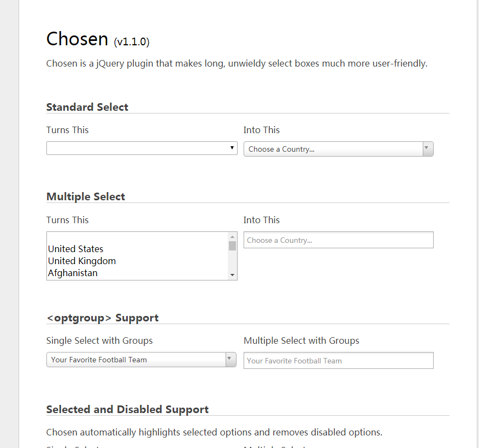Click the Multiple Select section heading

86,196
